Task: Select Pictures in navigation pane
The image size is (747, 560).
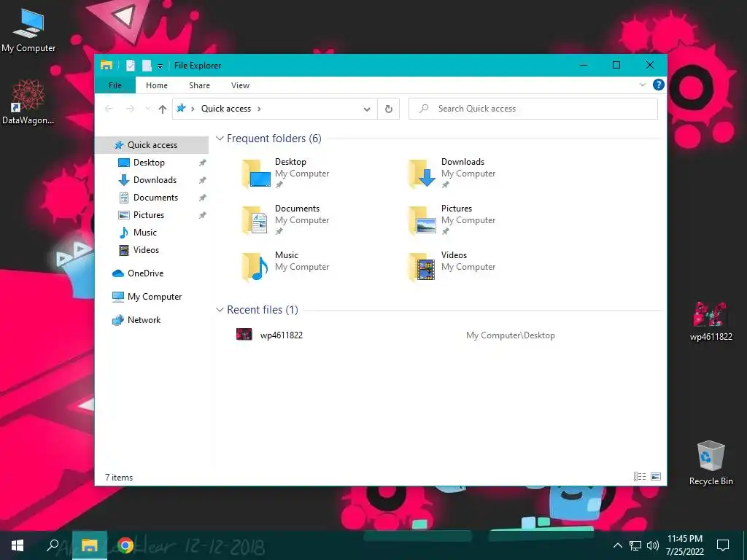Action: (x=148, y=215)
